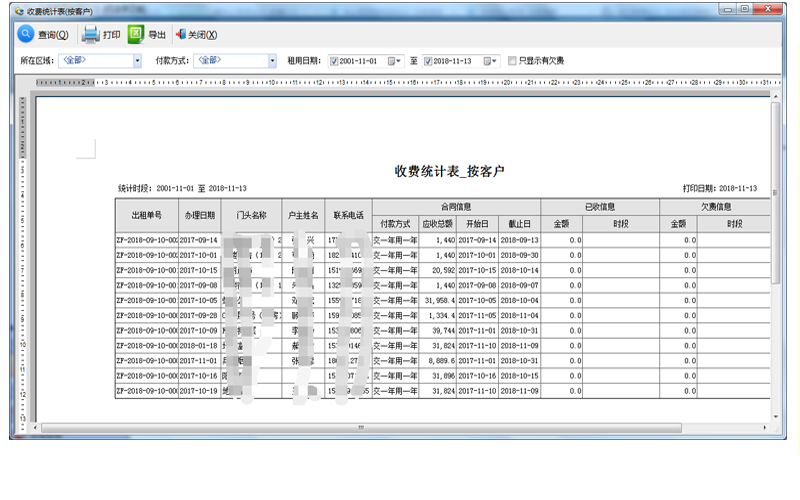Click the 出租单号 column header
800x500 pixels.
tap(146, 215)
